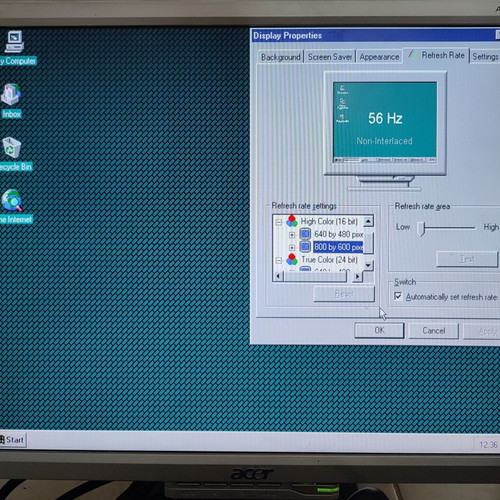
Task: Switch to the Settings tab
Action: (485, 56)
